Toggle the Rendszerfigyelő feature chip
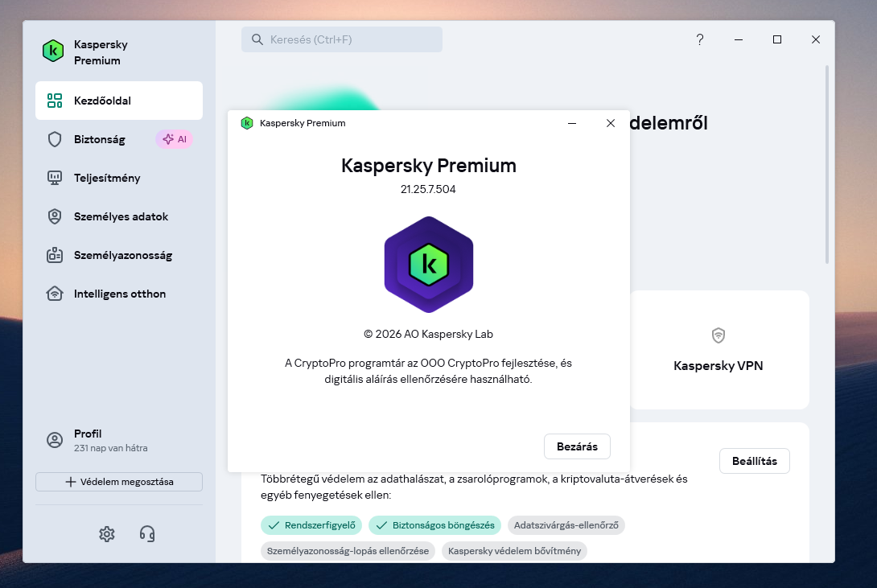877x588 pixels. pyautogui.click(x=311, y=525)
